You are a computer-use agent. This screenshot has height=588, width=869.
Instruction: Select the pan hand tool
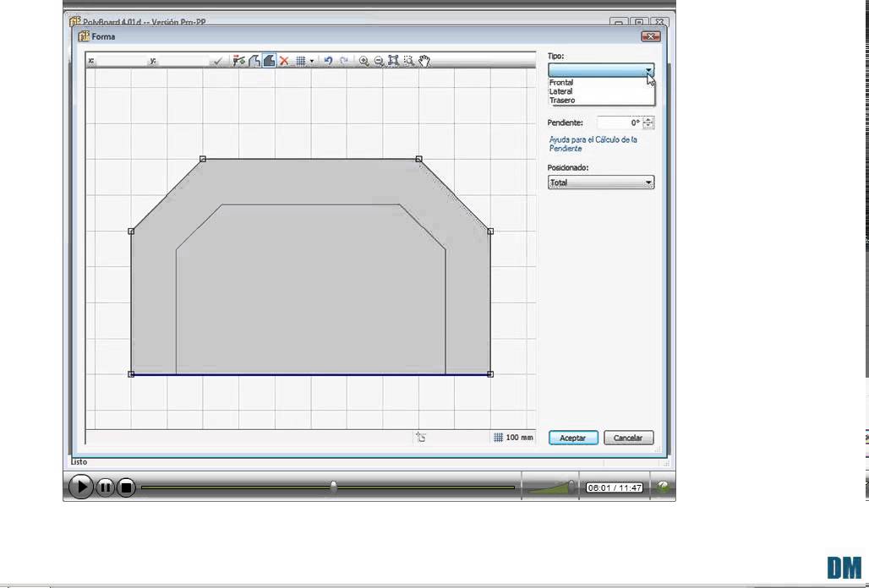[424, 61]
